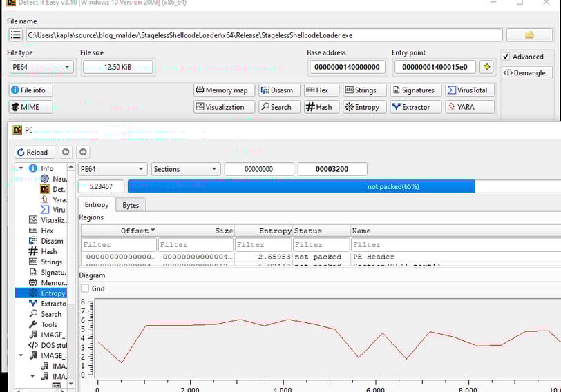The height and width of the screenshot is (392, 561).
Task: Select Tools in the tree sidebar
Action: tap(43, 324)
